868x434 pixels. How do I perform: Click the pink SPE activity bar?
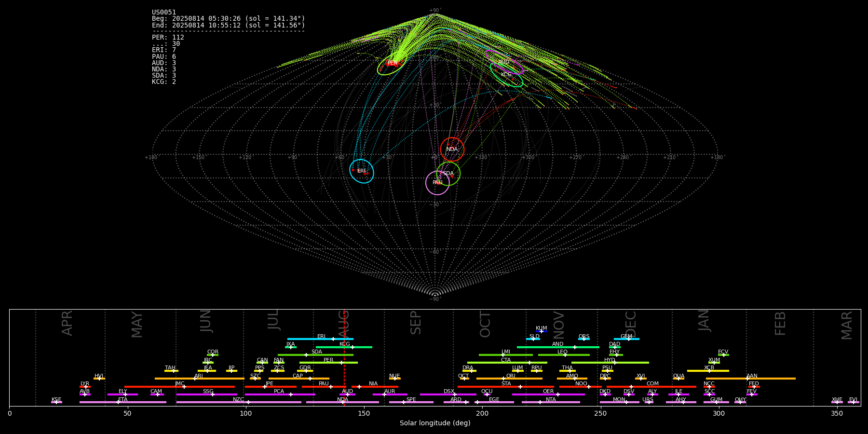[x=411, y=402]
